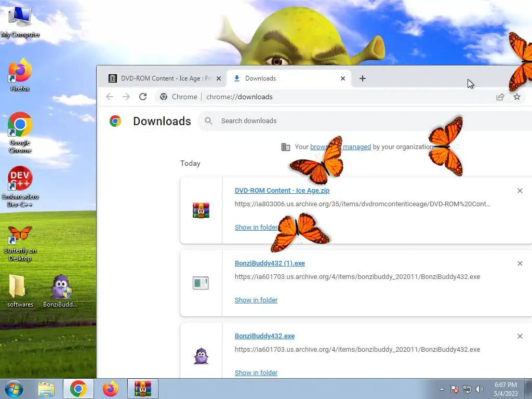Launch Firefox from the desktop shortcut

20,75
